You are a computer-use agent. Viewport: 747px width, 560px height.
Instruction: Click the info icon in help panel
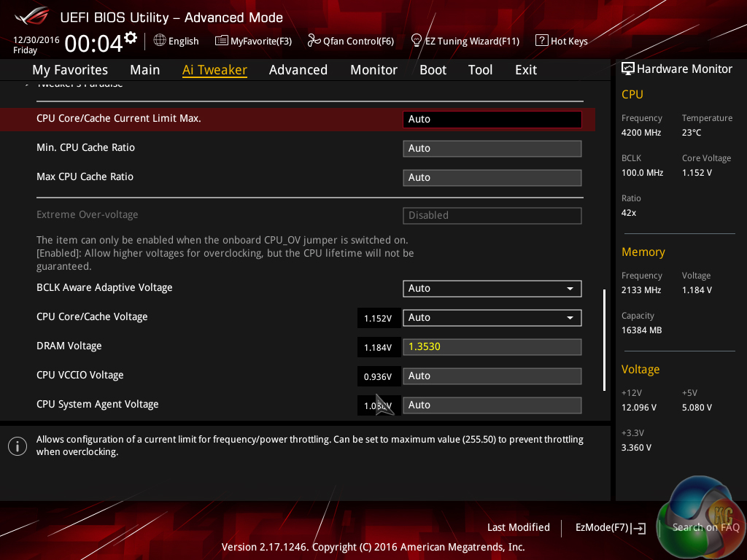[17, 446]
